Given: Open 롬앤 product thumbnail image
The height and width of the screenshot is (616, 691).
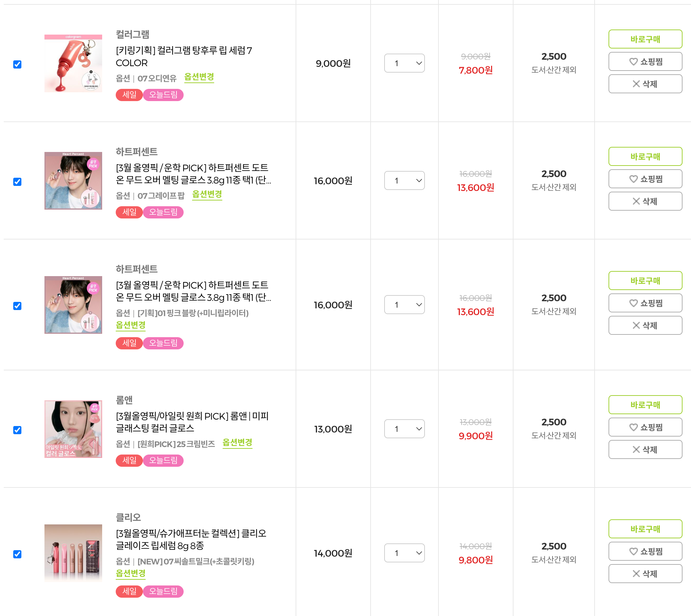Looking at the screenshot, I should (73, 429).
